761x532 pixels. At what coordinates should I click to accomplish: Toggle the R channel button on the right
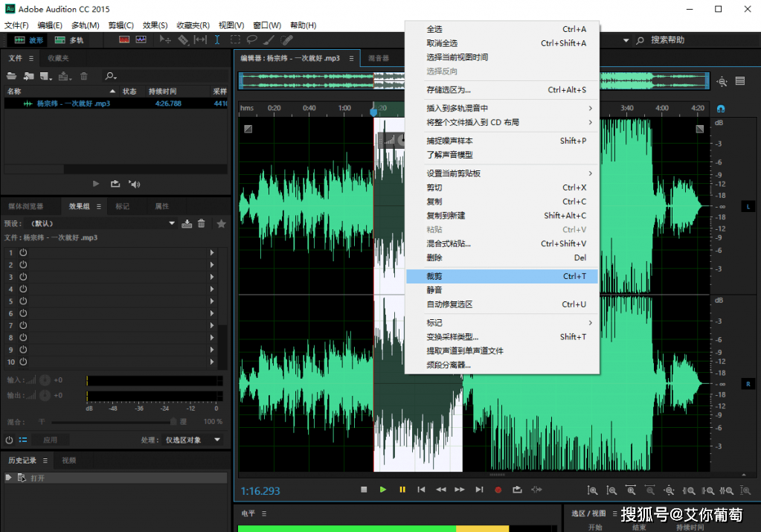click(x=748, y=384)
